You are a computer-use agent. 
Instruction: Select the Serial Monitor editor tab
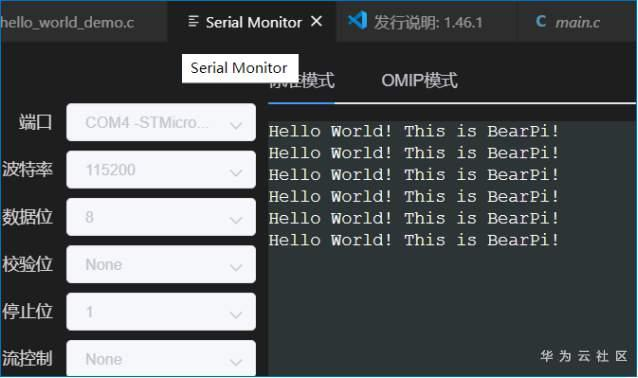tap(253, 22)
